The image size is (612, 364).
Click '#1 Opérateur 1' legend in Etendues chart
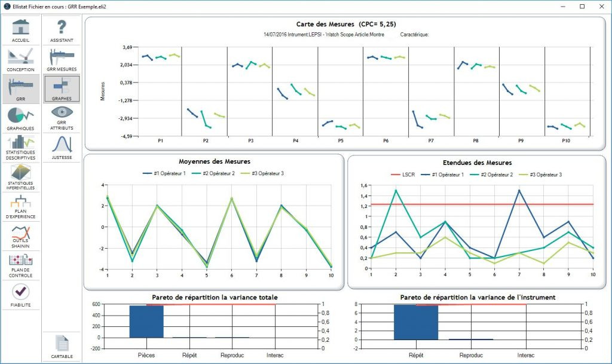click(443, 175)
